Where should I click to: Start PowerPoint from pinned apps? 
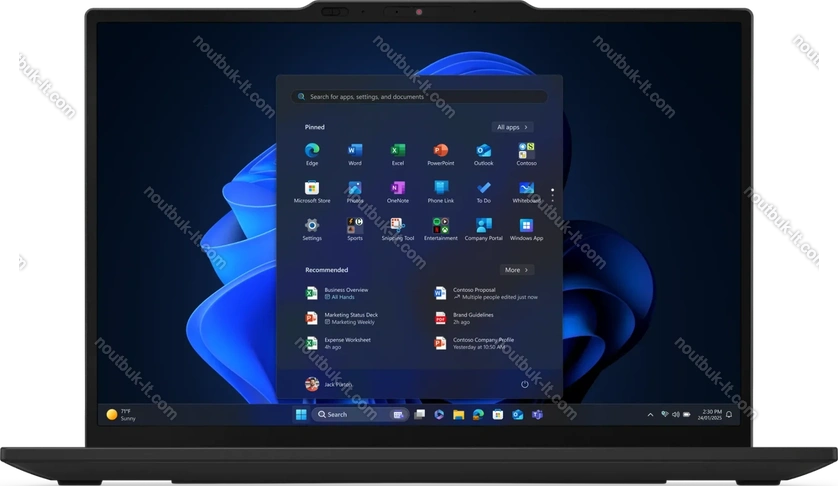(441, 151)
